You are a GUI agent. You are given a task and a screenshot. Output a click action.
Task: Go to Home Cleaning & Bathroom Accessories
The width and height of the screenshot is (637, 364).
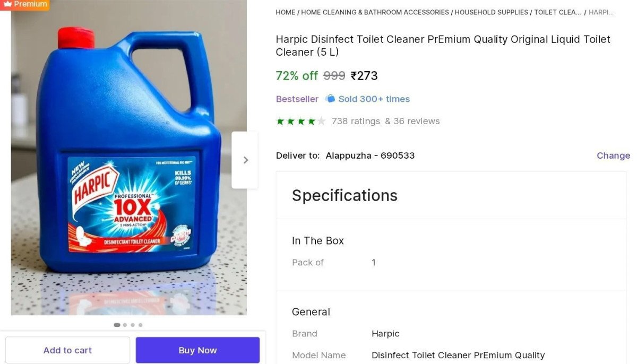click(375, 12)
